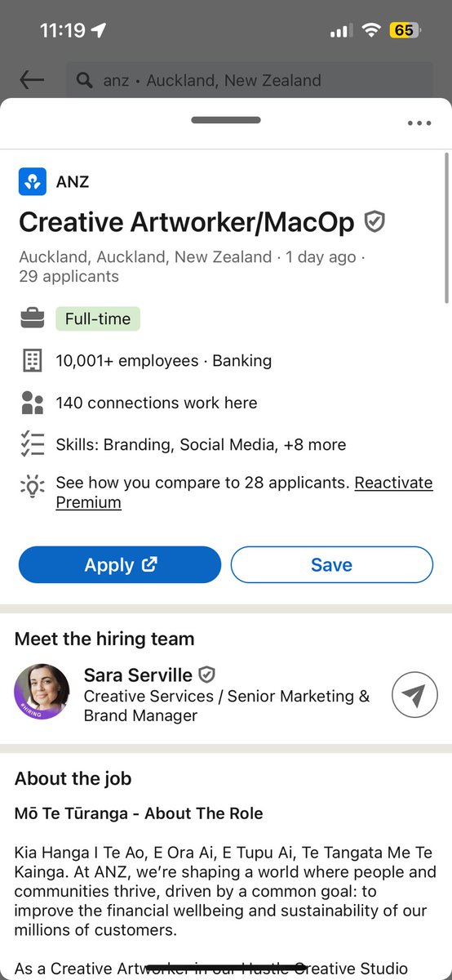
Task: Tap the back arrow icon
Action: (32, 79)
